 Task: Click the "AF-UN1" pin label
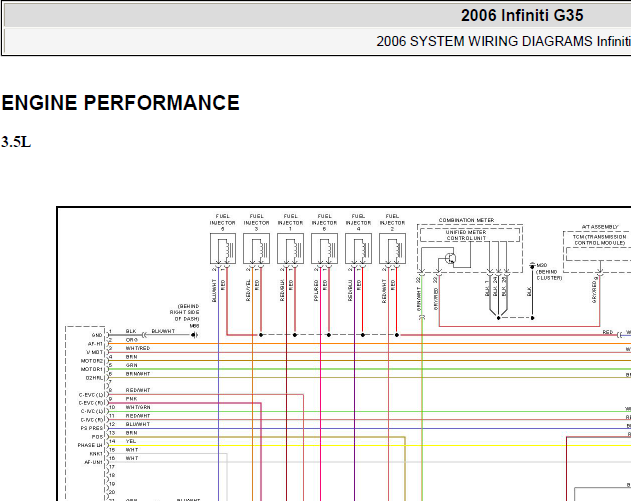93,462
